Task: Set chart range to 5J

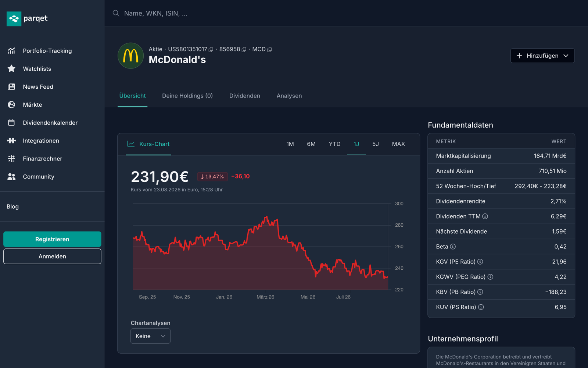Action: click(376, 144)
